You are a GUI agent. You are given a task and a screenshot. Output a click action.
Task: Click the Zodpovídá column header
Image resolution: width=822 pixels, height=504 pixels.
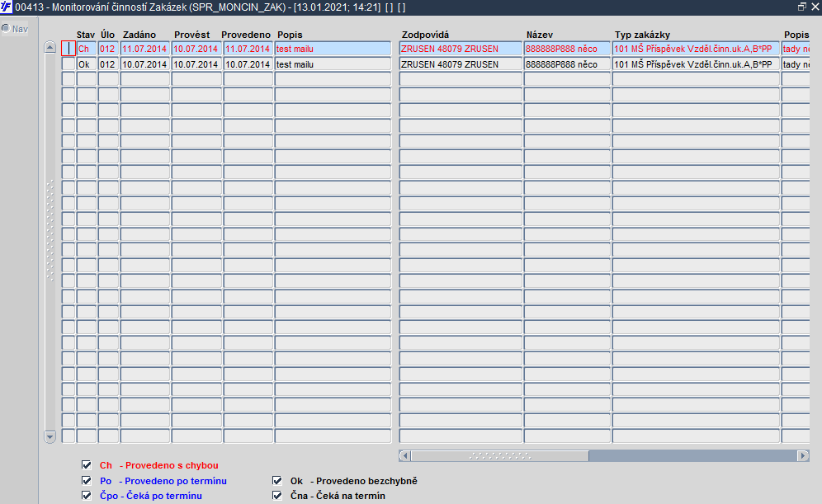tap(425, 35)
